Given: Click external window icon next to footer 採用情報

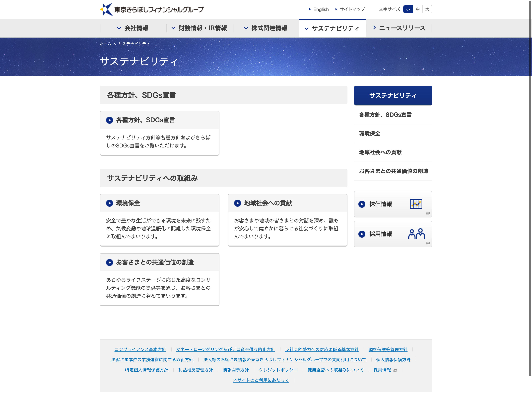Looking at the screenshot, I should [395, 370].
